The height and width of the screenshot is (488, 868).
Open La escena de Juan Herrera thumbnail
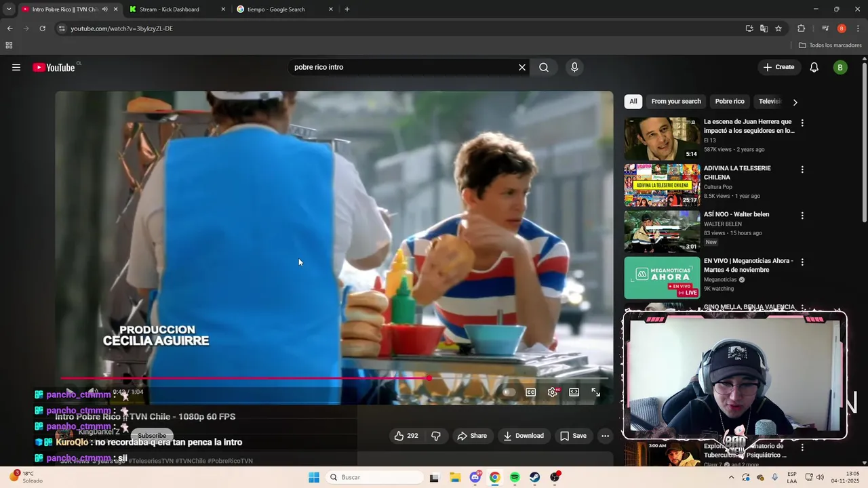pos(662,138)
